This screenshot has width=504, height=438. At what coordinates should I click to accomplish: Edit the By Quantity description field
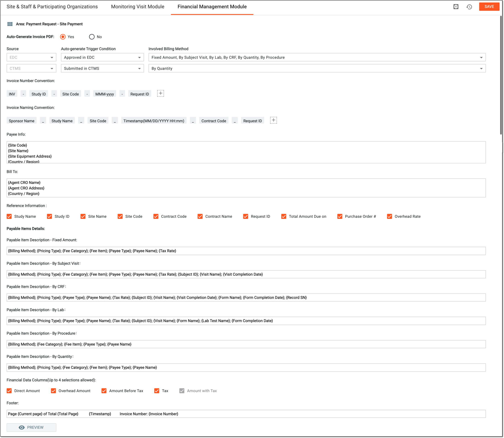click(x=246, y=367)
